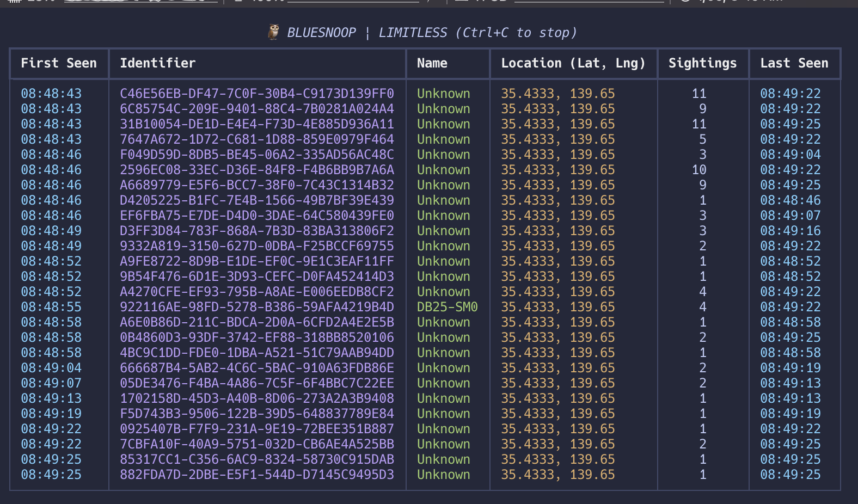Click Last Seen 08:49:07 in the EF6FBA75 row

[790, 216]
